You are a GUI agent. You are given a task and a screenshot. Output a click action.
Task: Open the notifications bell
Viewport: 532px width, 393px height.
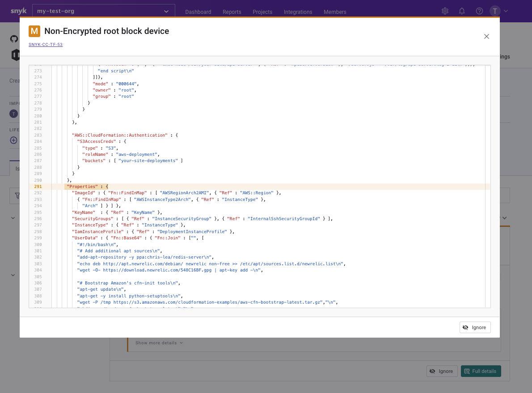click(x=462, y=11)
